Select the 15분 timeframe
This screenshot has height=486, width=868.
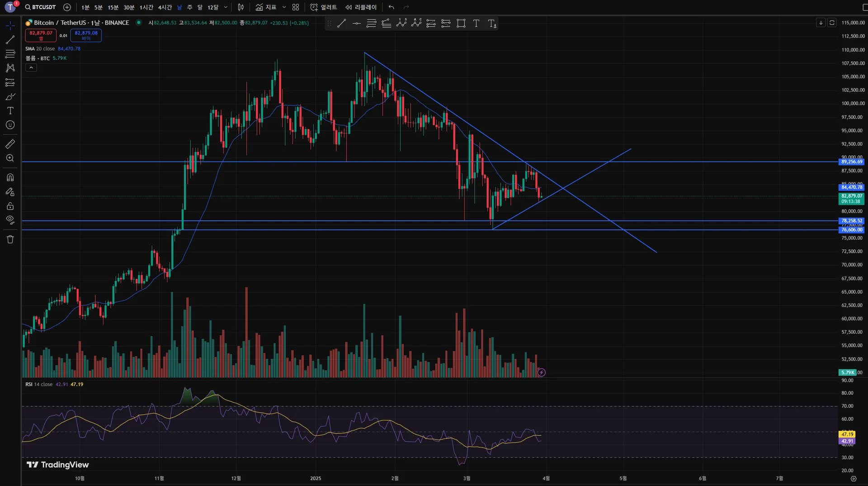(x=113, y=7)
